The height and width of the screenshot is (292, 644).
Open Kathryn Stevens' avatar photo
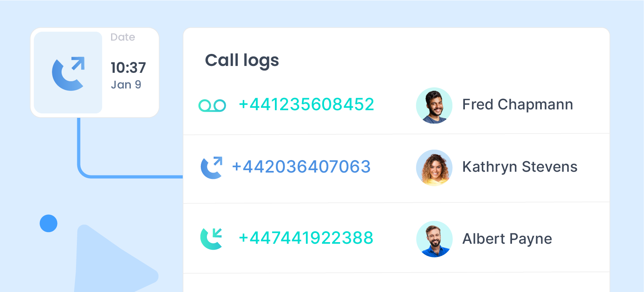coord(434,168)
